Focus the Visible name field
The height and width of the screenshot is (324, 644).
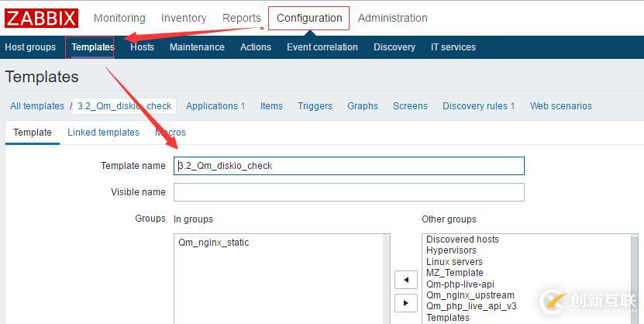349,192
